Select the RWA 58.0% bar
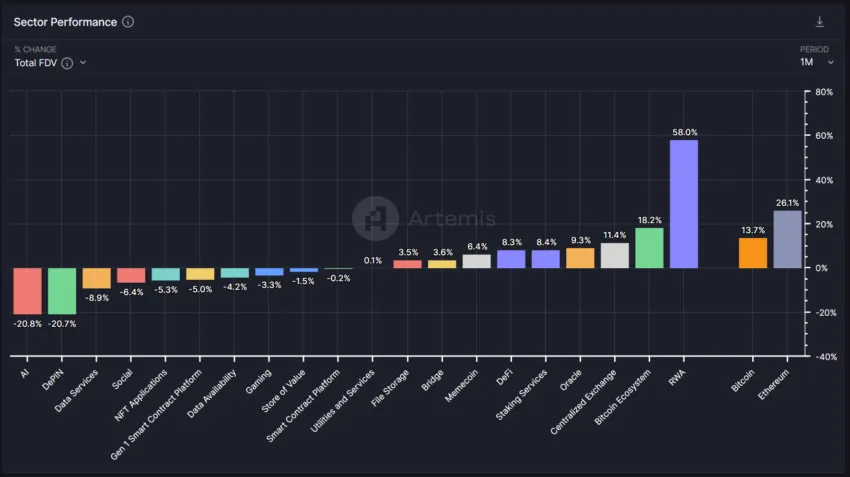850x477 pixels. (x=684, y=204)
